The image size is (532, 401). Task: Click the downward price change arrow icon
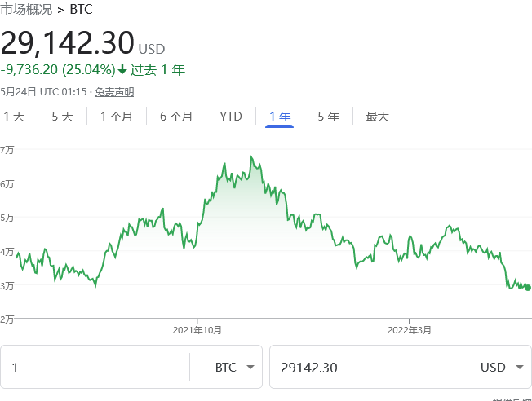[122, 70]
